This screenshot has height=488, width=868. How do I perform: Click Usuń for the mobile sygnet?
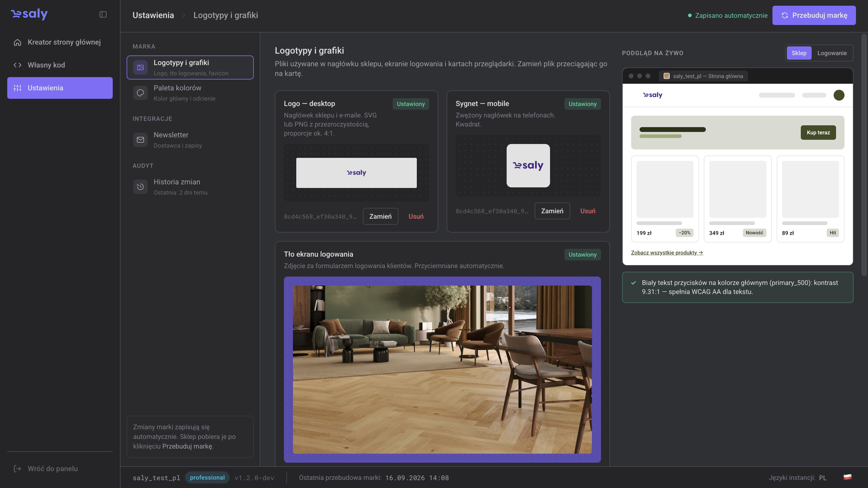(x=588, y=211)
